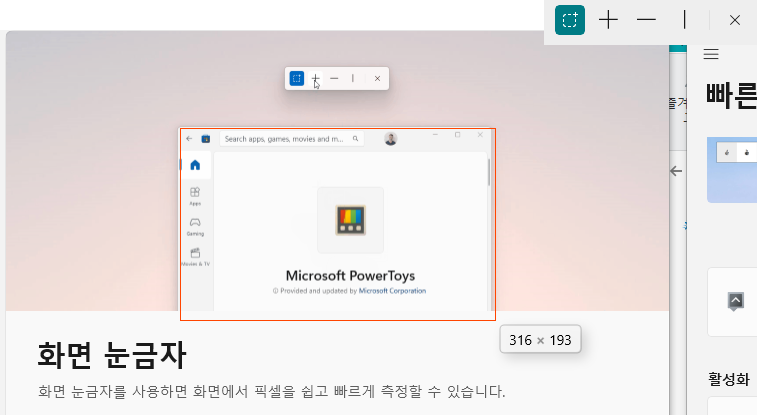Image resolution: width=757 pixels, height=415 pixels.
Task: Click the left back arrow beside the right window
Action: click(x=676, y=171)
